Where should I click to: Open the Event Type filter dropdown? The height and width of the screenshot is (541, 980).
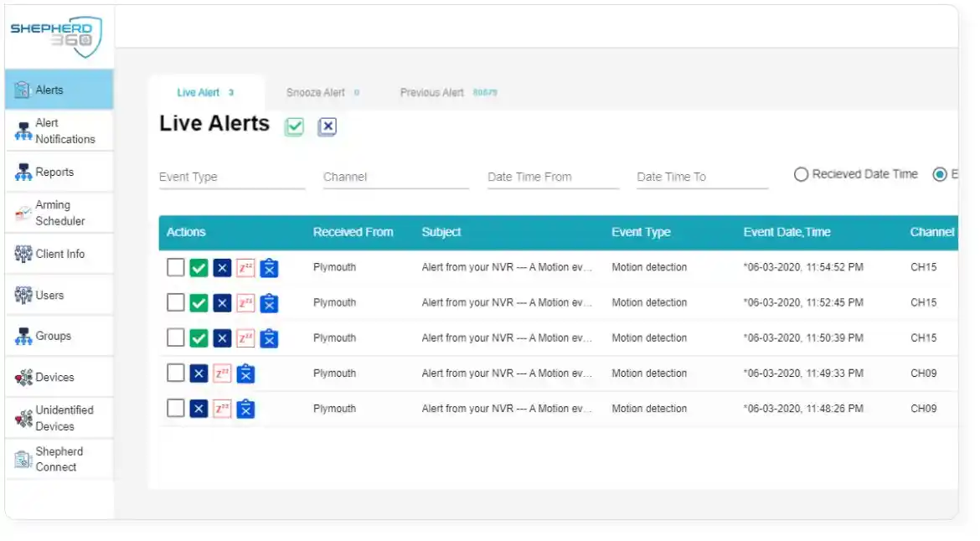pyautogui.click(x=232, y=178)
